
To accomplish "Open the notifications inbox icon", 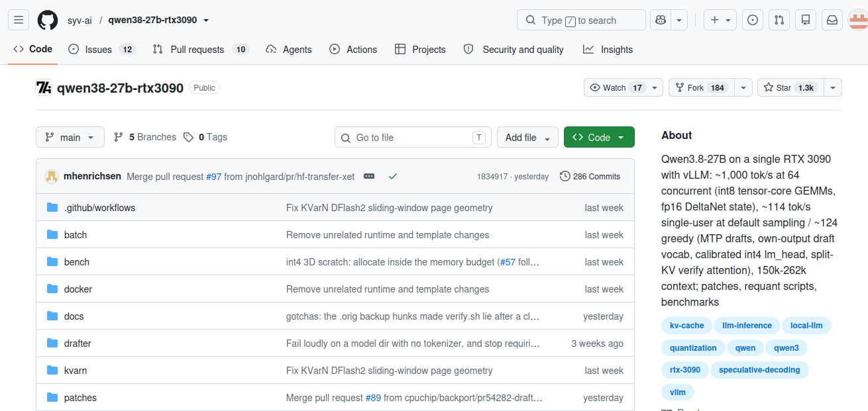I will 832,20.
